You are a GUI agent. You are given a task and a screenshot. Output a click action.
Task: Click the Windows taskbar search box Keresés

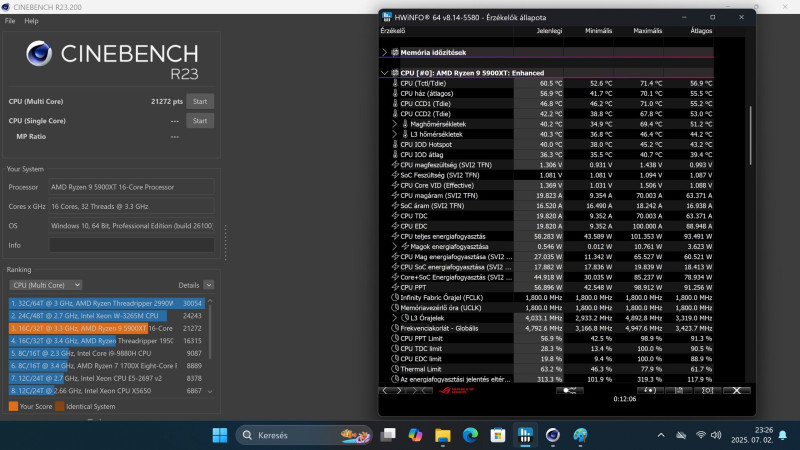pyautogui.click(x=305, y=435)
